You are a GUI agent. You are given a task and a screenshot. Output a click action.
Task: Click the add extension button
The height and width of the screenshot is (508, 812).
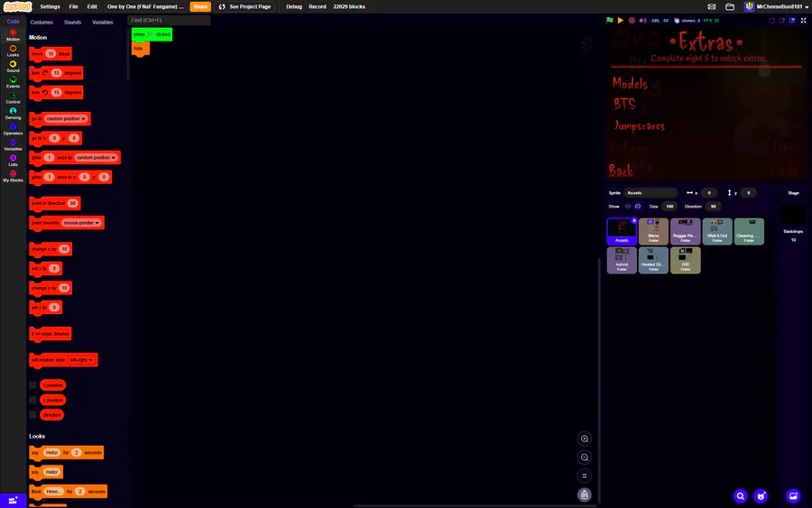13,500
